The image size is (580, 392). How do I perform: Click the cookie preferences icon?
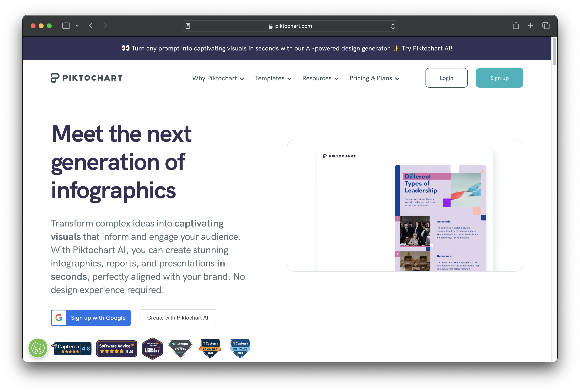pos(38,348)
